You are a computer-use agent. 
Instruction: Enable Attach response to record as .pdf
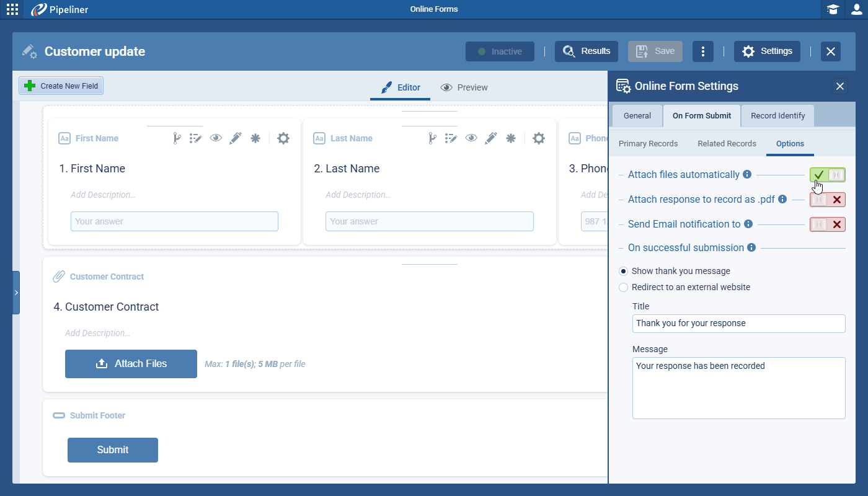tap(828, 200)
